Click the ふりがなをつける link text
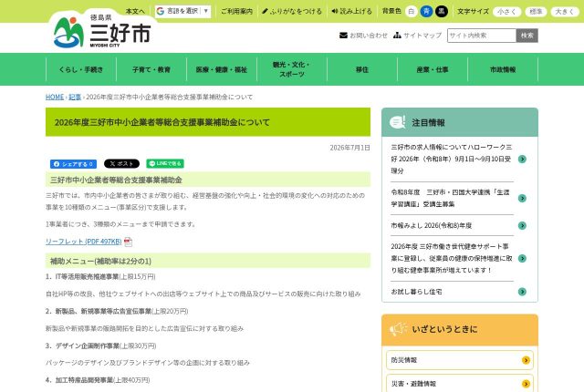The height and width of the screenshot is (392, 584). click(x=296, y=11)
